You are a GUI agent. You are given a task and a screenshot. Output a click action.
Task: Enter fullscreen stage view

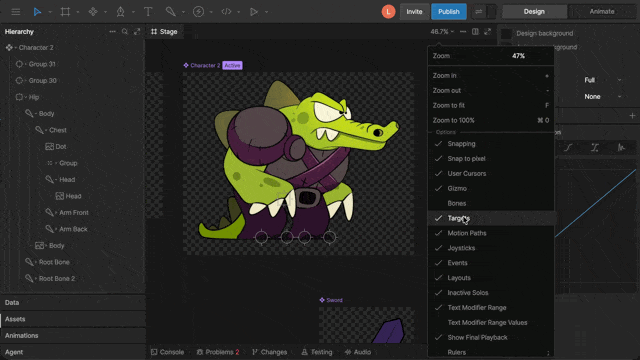coord(487,31)
